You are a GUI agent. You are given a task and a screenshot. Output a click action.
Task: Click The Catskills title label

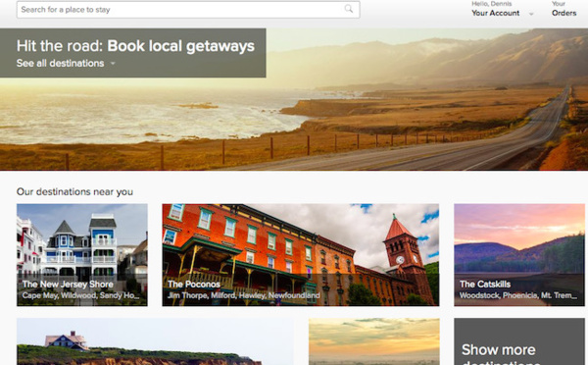tap(485, 285)
